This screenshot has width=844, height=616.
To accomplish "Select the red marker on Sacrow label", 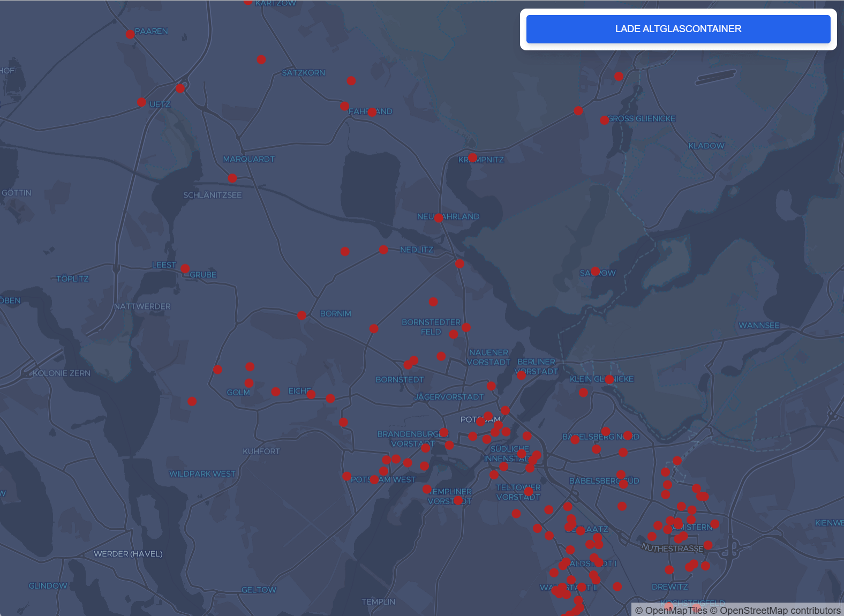I will [595, 272].
